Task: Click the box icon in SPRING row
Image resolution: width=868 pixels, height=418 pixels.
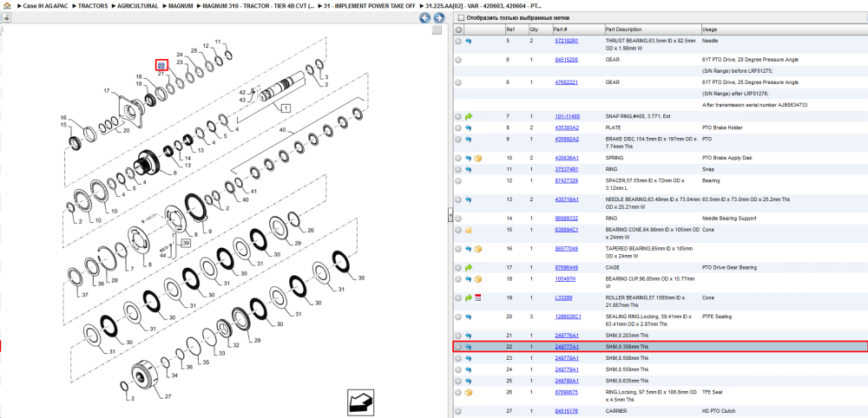Action: coord(478,158)
